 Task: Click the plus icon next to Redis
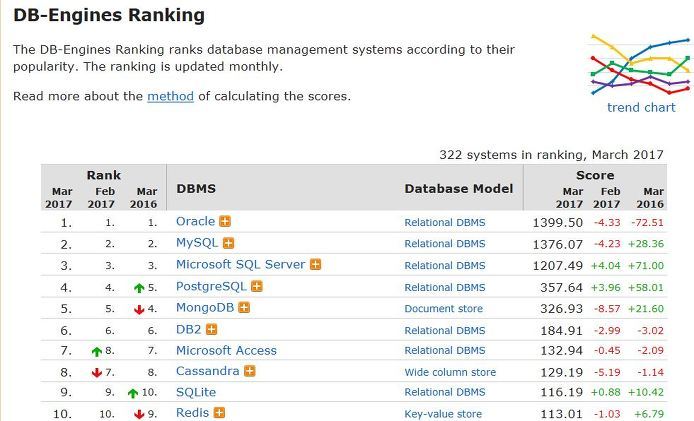click(x=219, y=413)
